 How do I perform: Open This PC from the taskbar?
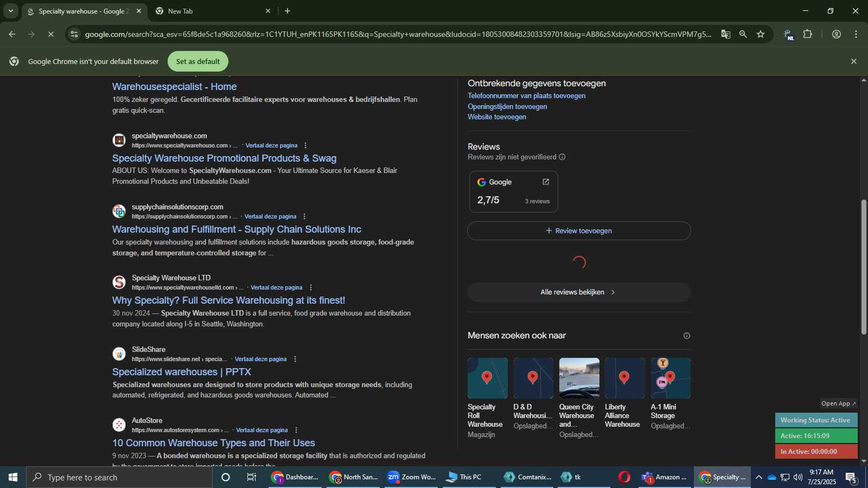click(470, 477)
